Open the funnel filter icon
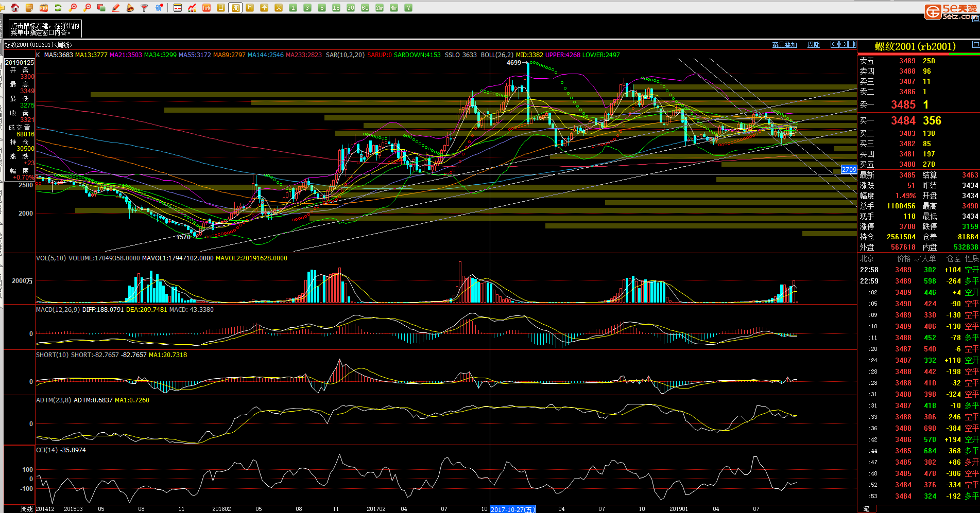The height and width of the screenshot is (513, 980). (x=145, y=8)
